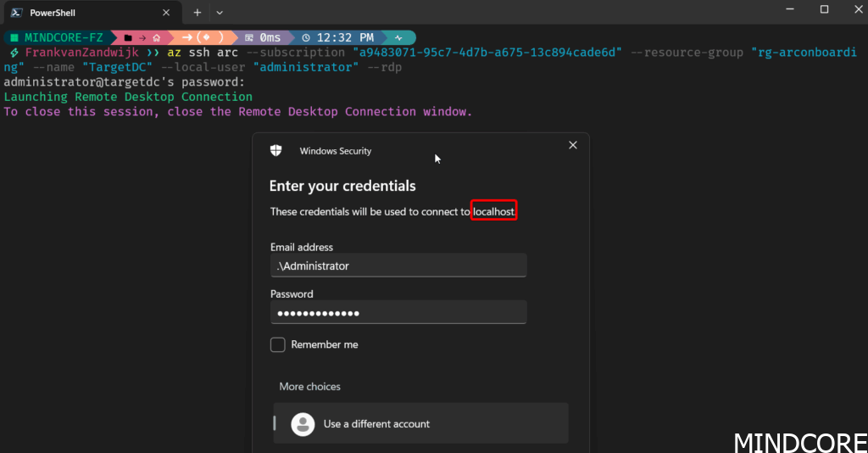The image size is (868, 453).
Task: Open the new tab profile dropdown
Action: click(220, 12)
